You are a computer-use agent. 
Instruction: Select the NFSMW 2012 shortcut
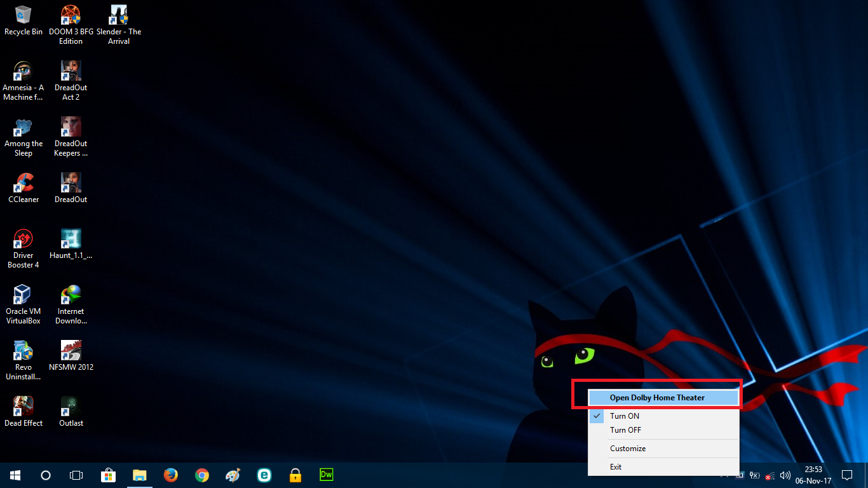[71, 356]
